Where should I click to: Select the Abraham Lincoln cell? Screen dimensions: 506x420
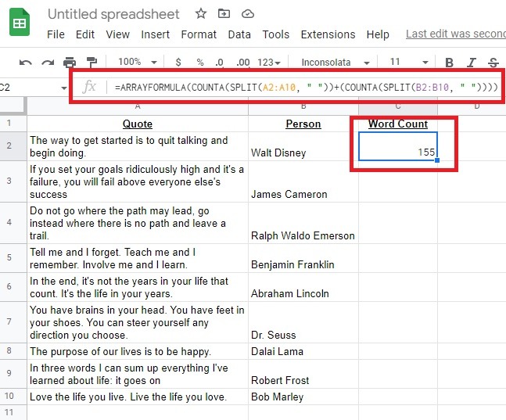click(303, 287)
